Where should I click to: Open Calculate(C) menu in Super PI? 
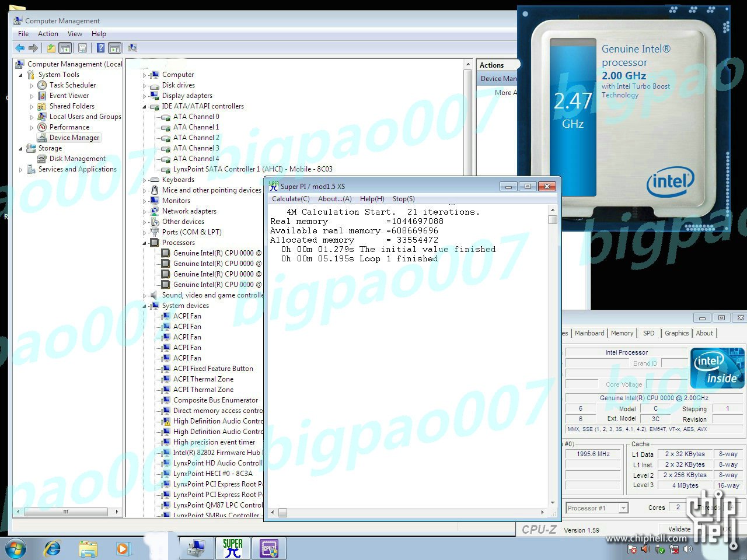291,199
